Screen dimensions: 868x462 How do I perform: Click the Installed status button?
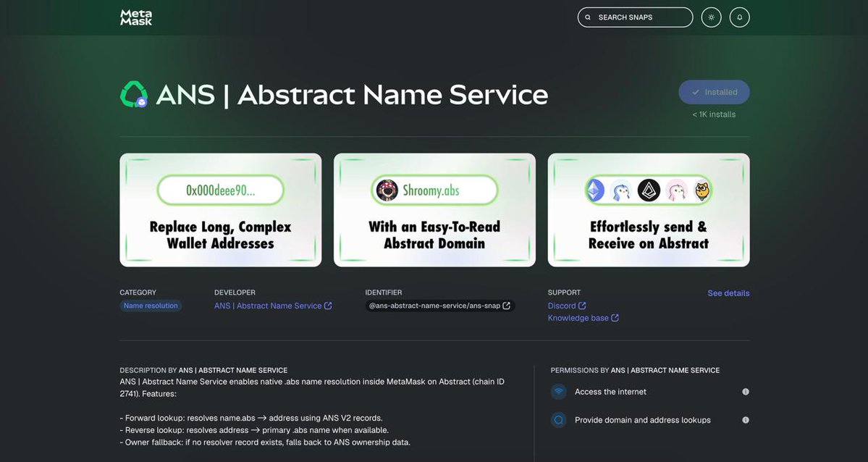pos(714,92)
